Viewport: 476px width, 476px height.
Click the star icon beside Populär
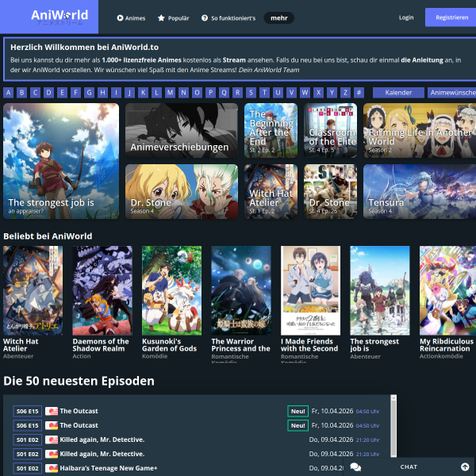point(161,18)
